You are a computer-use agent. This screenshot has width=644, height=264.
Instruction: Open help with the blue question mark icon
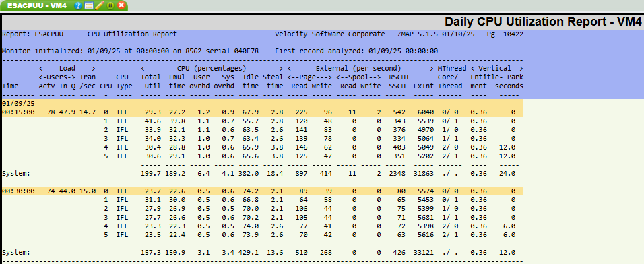78,5
